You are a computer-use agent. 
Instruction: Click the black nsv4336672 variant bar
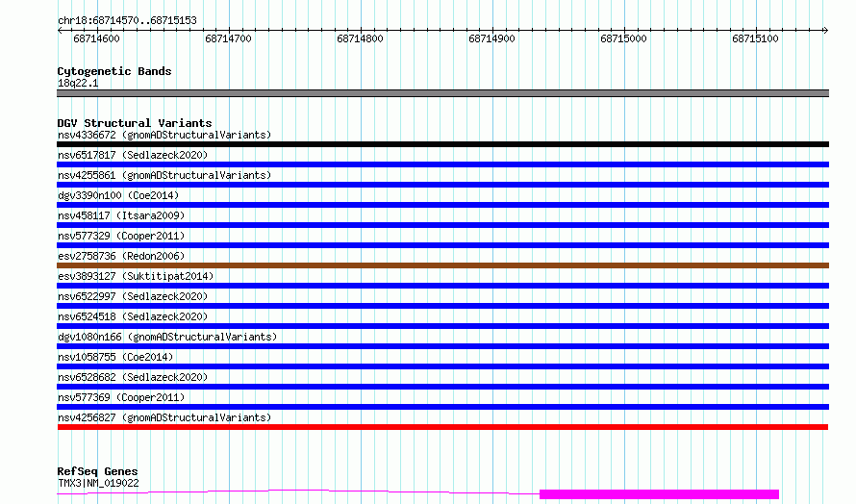coord(442,144)
